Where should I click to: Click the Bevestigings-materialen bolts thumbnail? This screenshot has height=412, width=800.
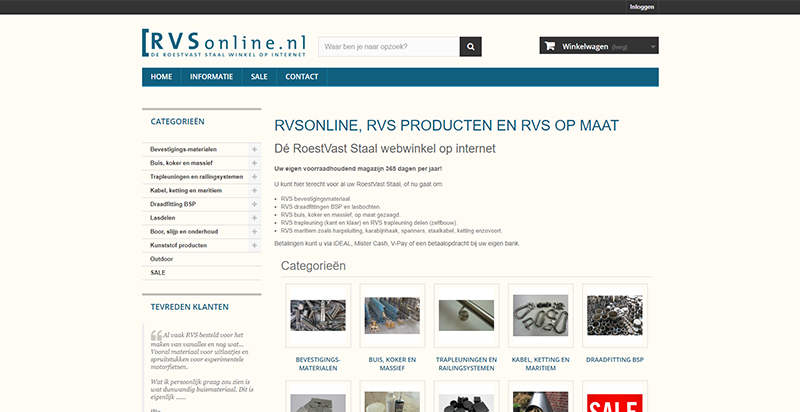(318, 316)
